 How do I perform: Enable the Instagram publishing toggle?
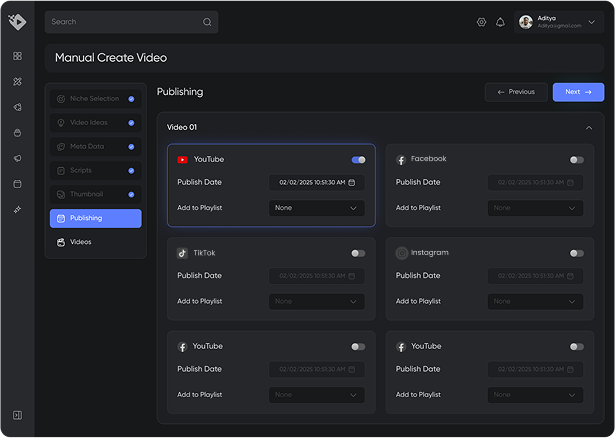point(577,253)
